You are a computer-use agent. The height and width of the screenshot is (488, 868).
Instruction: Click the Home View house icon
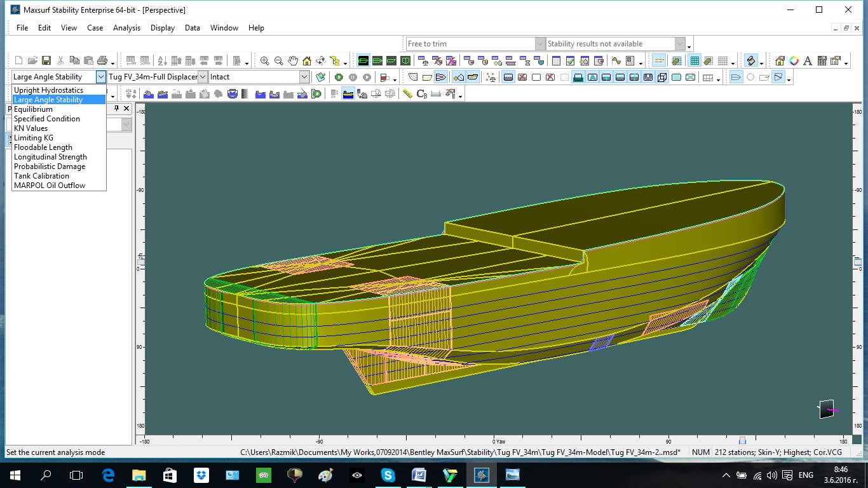(307, 61)
